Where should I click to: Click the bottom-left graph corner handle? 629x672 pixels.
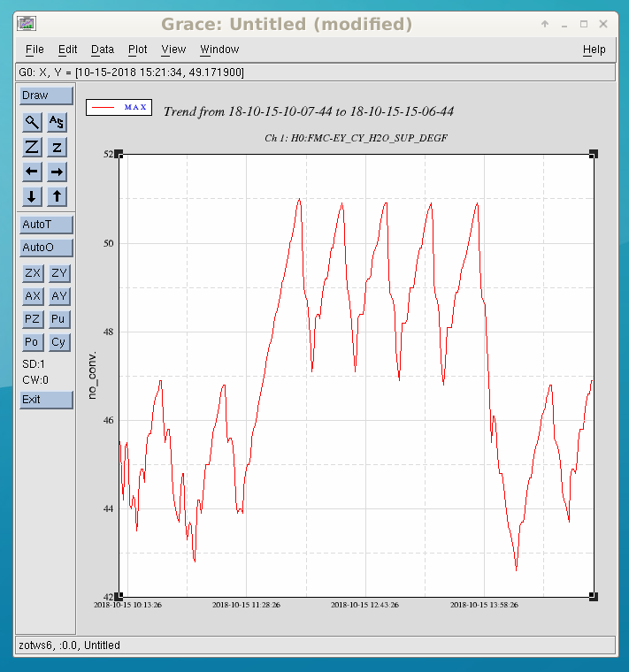pyautogui.click(x=119, y=596)
